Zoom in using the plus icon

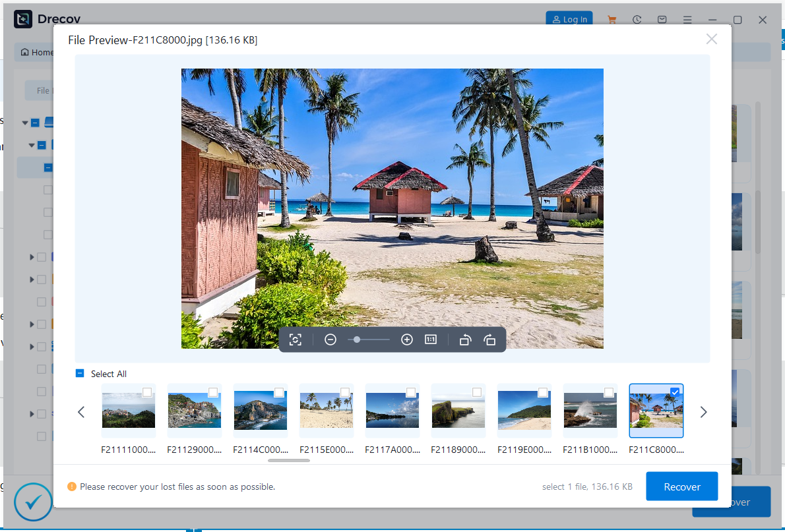point(407,339)
